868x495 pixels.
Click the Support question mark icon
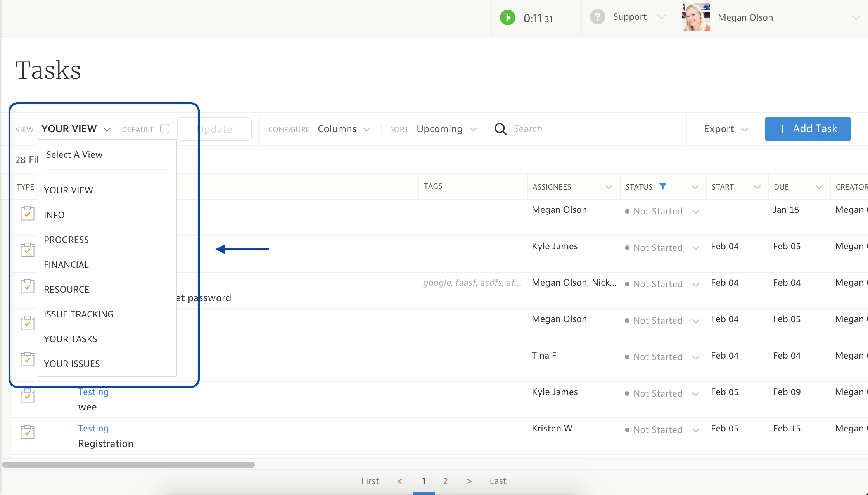point(597,17)
